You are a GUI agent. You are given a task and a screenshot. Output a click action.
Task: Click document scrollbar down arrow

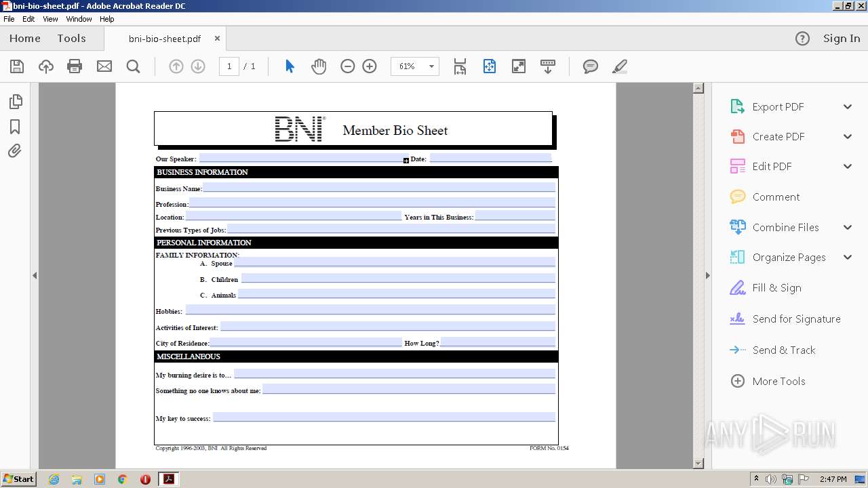coord(698,464)
